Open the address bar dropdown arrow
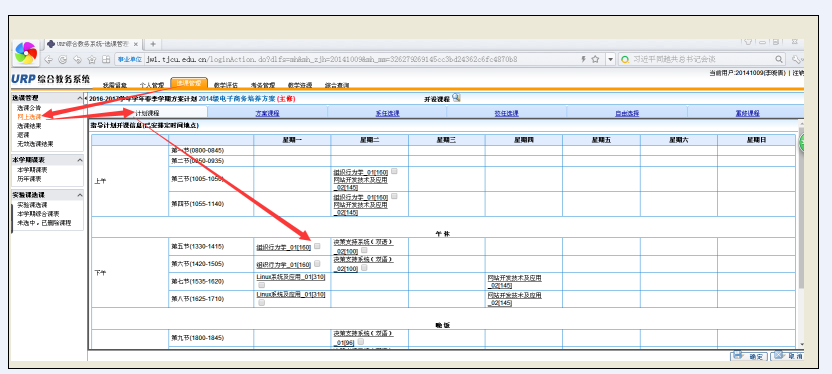The width and height of the screenshot is (832, 374). (610, 59)
